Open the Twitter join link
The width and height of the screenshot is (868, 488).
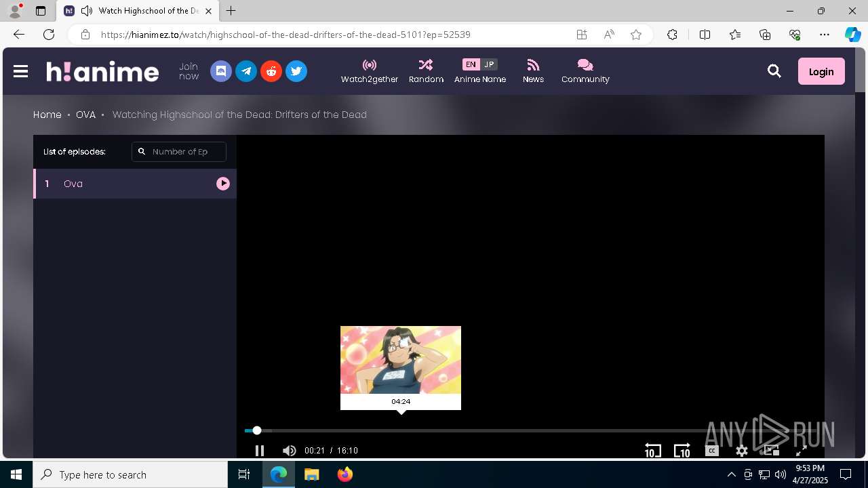coord(296,71)
